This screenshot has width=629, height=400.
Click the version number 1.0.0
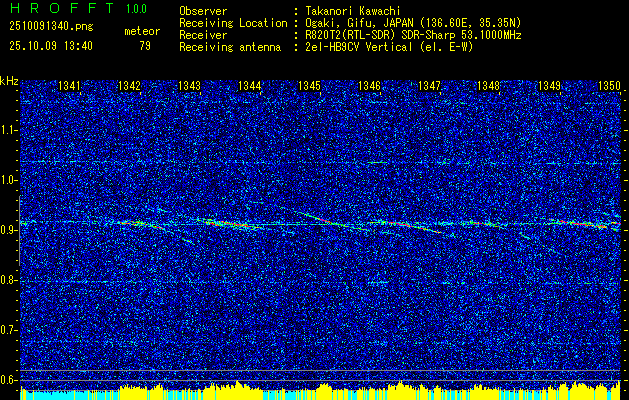(x=136, y=8)
